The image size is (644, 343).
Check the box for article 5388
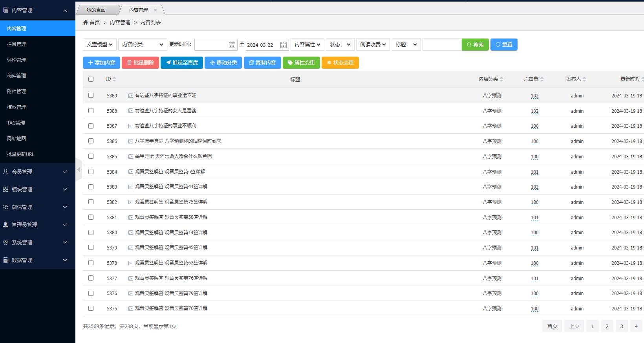tap(91, 111)
